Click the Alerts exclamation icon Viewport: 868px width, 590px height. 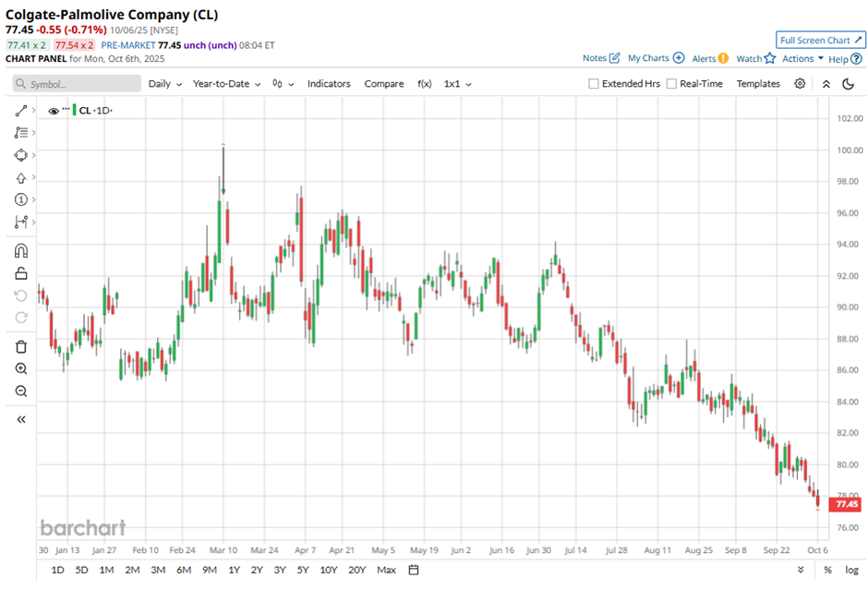pyautogui.click(x=723, y=59)
